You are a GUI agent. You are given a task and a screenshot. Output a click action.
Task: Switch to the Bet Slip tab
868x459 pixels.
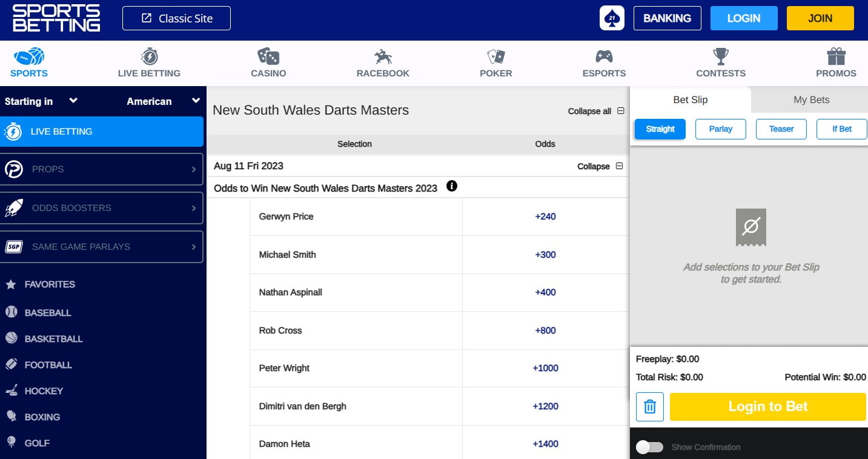(x=691, y=99)
